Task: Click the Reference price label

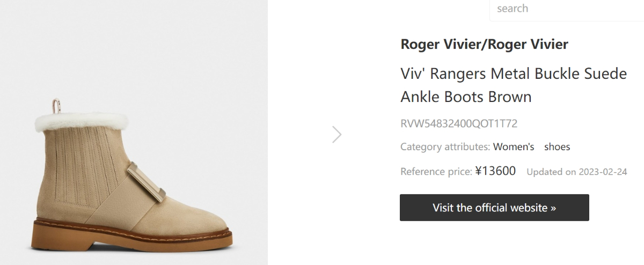Action: coord(436,172)
